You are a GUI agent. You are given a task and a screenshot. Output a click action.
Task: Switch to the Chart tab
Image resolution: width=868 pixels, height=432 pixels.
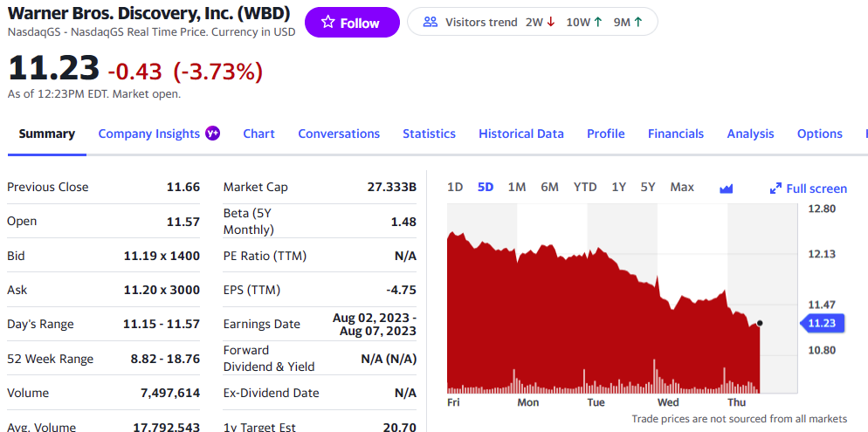[x=258, y=134]
